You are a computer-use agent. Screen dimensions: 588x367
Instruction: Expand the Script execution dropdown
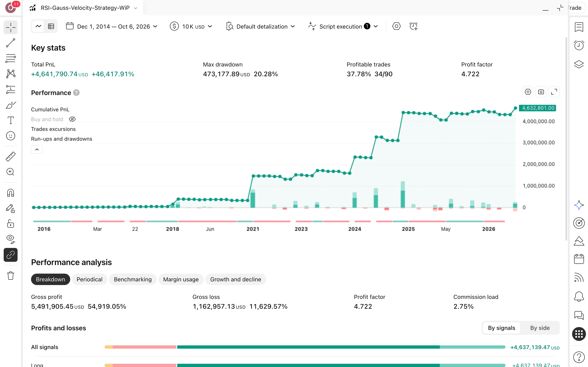click(x=343, y=27)
